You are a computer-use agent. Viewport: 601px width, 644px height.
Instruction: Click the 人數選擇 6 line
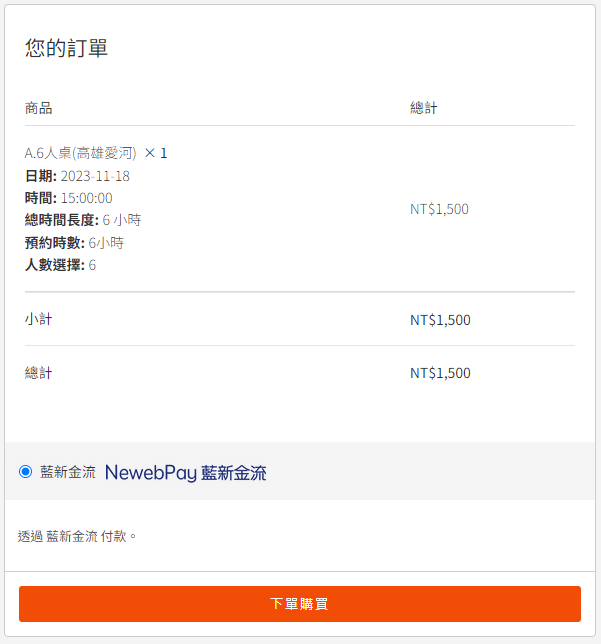pos(60,265)
